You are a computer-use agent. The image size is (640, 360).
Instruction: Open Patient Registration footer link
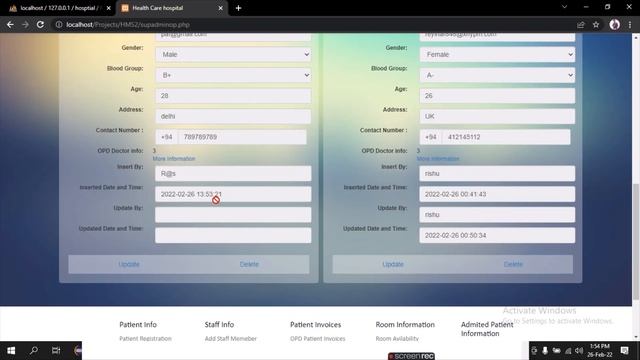coord(145,339)
